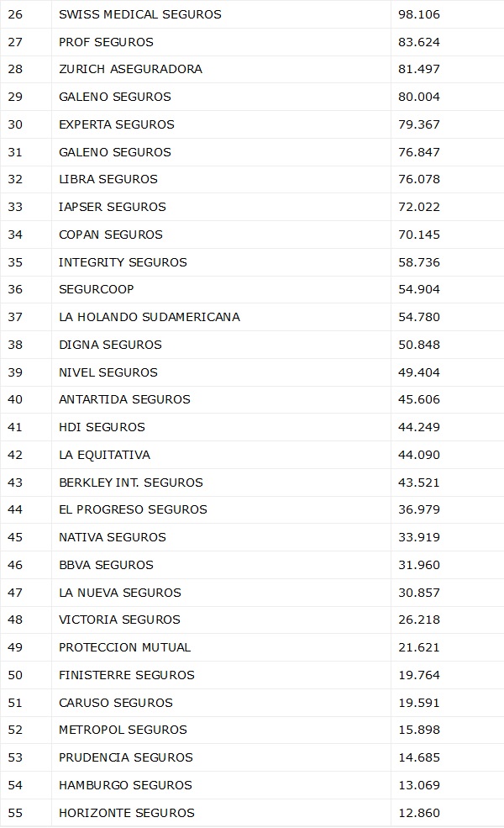Click the DIGNA SEGUROS entry
The height and width of the screenshot is (828, 504).
(x=110, y=345)
